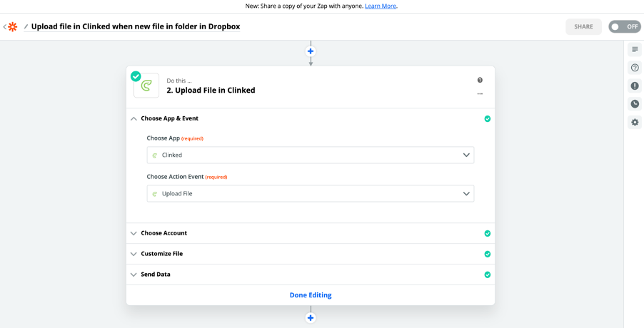Click the pencil icon to rename the Zap

tap(26, 27)
